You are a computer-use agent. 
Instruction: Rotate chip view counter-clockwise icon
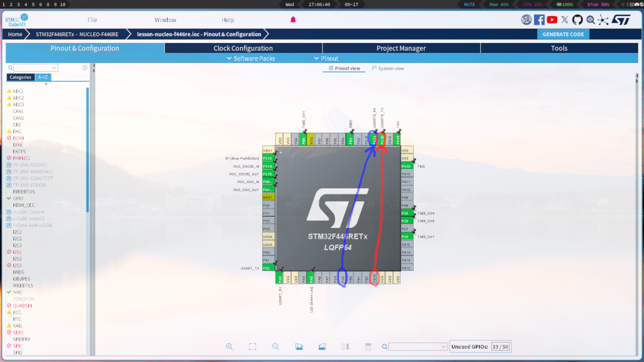tap(322, 347)
